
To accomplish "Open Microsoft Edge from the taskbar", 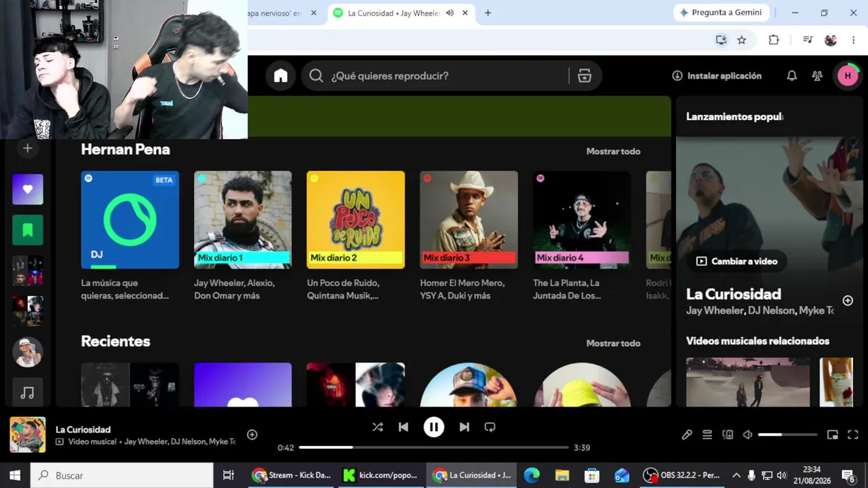I will [x=532, y=475].
